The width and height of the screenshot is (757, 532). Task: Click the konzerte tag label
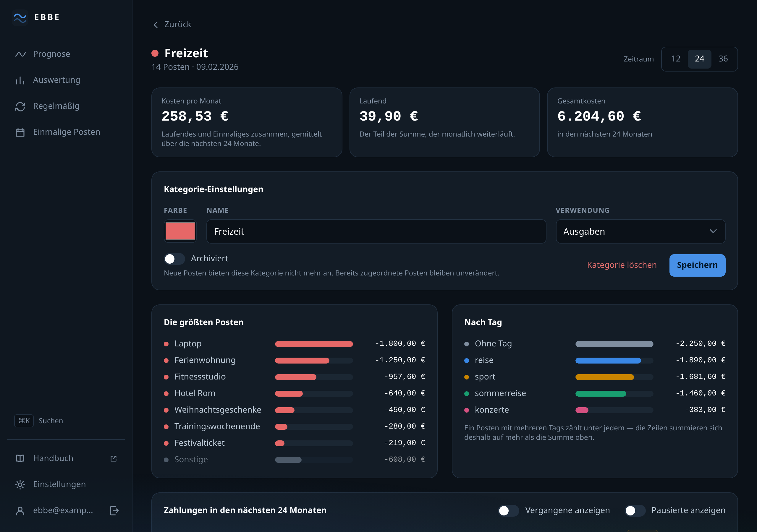(x=491, y=410)
